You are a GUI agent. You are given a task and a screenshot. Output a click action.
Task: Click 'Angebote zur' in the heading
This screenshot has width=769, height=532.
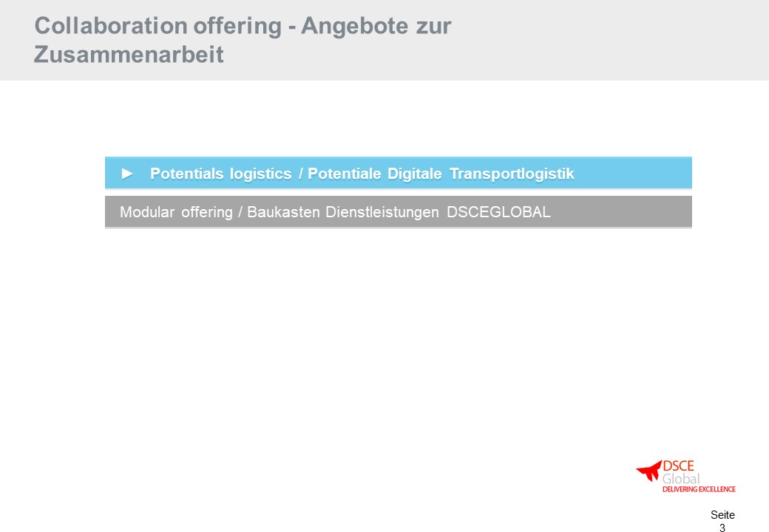[376, 25]
